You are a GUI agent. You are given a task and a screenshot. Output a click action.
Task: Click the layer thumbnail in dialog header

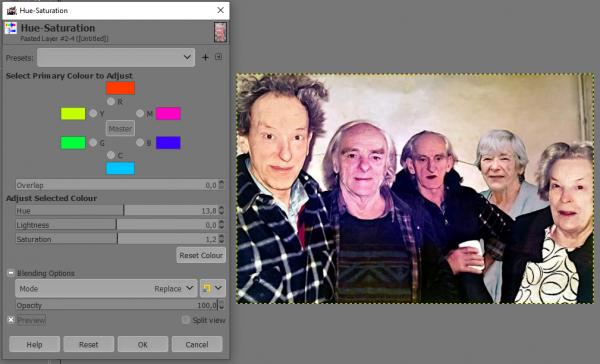[x=220, y=32]
